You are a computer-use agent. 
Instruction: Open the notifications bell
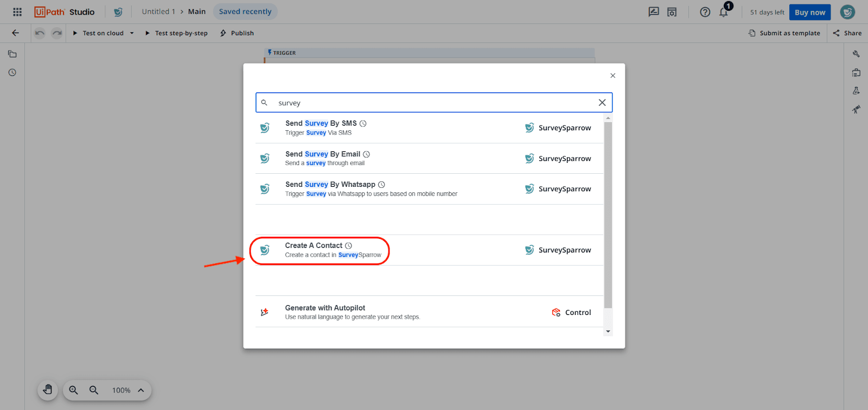tap(724, 12)
